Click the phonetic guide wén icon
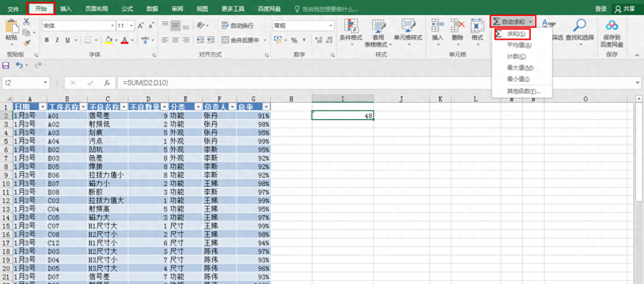Screen dimensions: 644x284 click(x=145, y=40)
